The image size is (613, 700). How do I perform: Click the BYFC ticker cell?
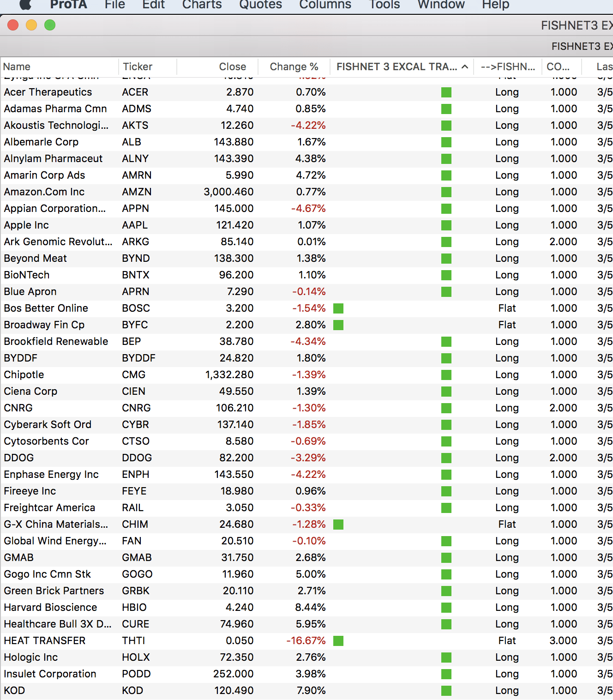pyautogui.click(x=135, y=325)
